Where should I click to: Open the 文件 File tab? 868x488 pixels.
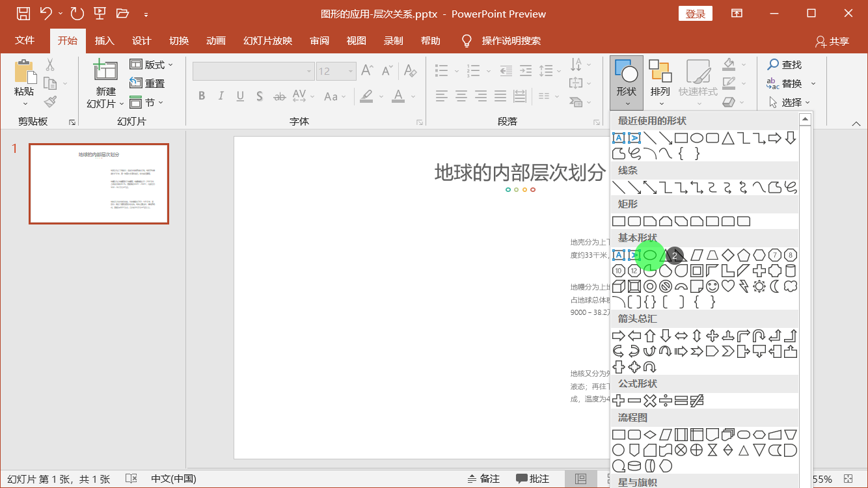tap(25, 40)
